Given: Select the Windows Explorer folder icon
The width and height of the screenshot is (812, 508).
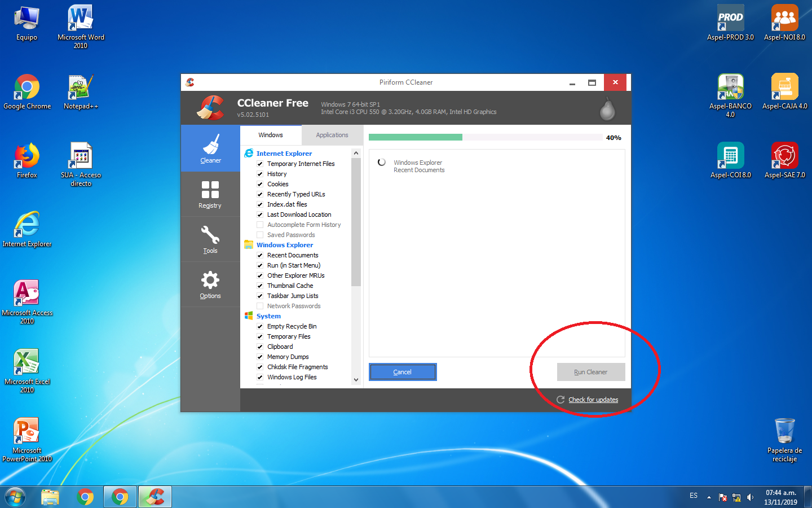Looking at the screenshot, I should point(249,244).
